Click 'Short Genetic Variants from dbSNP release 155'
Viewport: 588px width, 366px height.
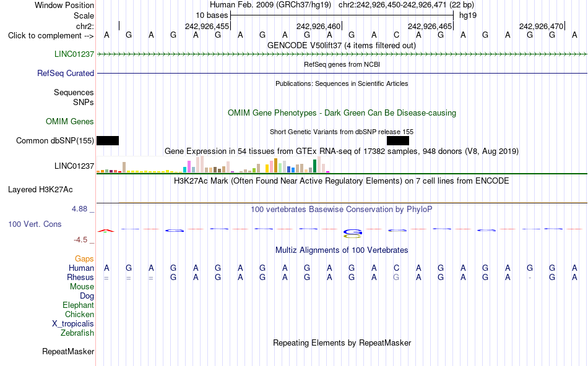click(342, 132)
